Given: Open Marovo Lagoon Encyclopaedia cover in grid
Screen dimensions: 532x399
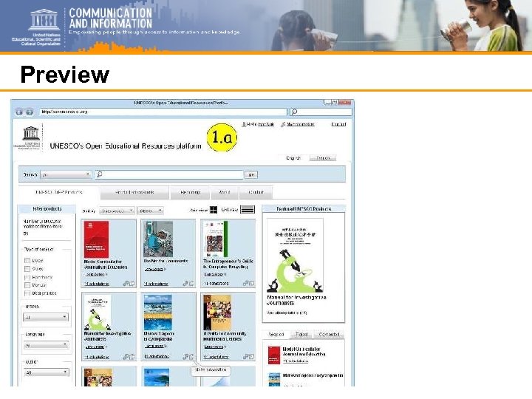Looking at the screenshot, I should click(x=158, y=312).
